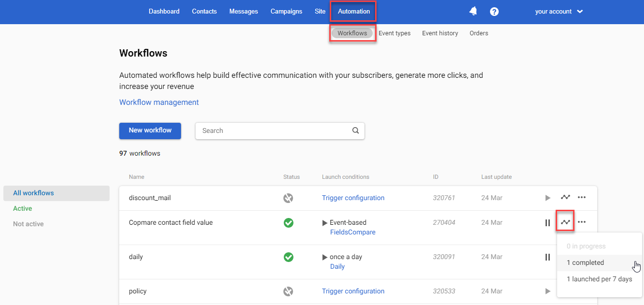Open more options dots for Copmare workflow
This screenshot has height=305, width=644.
click(x=582, y=222)
